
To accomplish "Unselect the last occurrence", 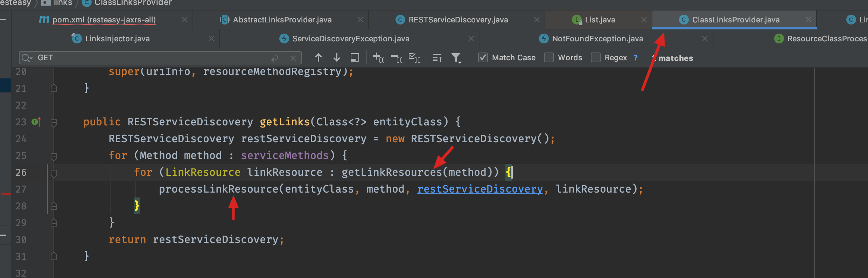I will click(x=397, y=58).
